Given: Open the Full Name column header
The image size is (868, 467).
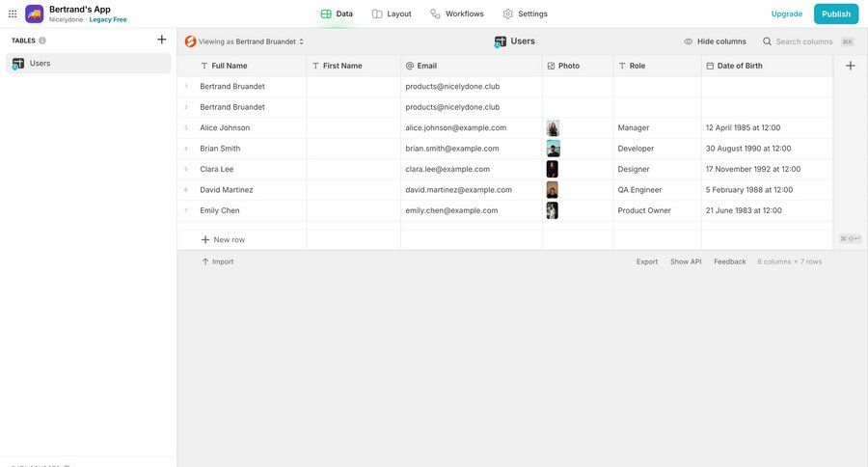Looking at the screenshot, I should click(242, 66).
